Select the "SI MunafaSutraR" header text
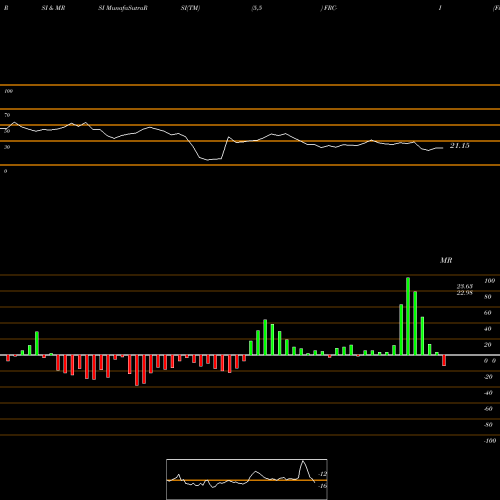Viewport: 500px width, 500px height. click(123, 8)
